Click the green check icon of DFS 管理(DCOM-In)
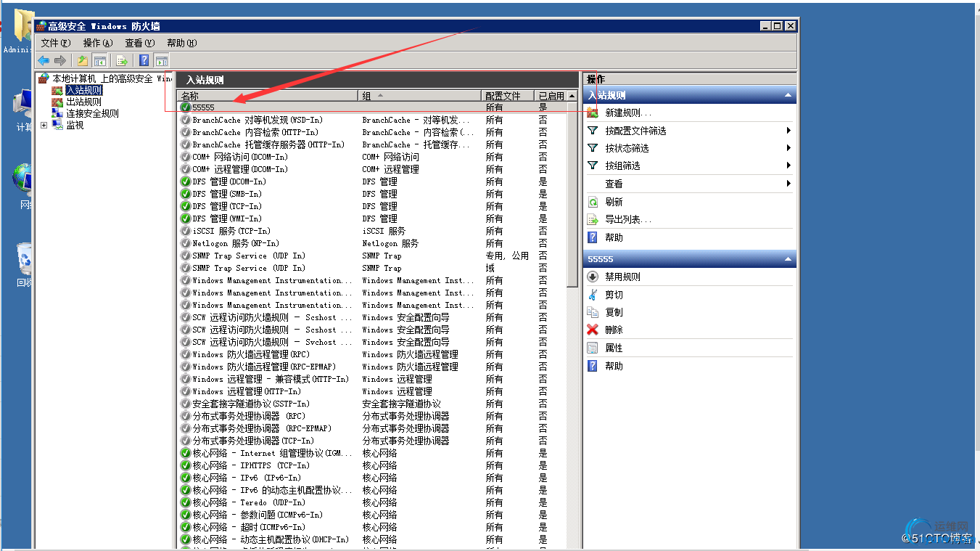Image resolution: width=980 pixels, height=551 pixels. coord(186,181)
